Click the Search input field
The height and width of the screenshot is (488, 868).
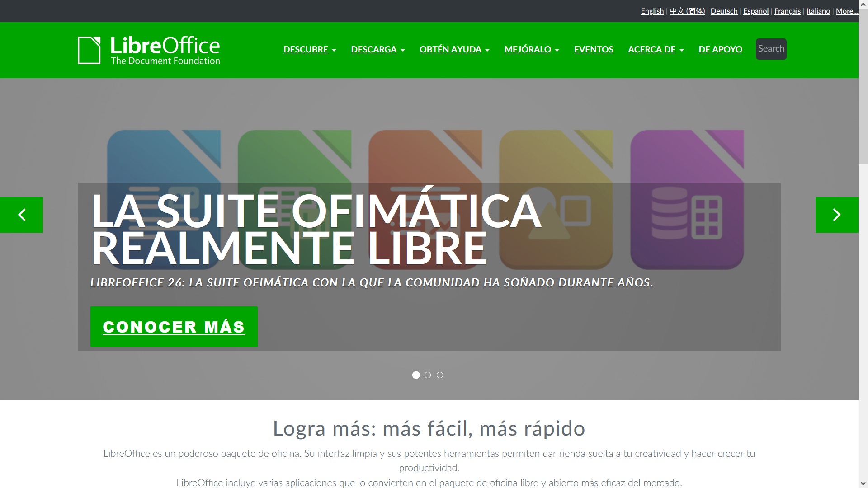(x=771, y=49)
